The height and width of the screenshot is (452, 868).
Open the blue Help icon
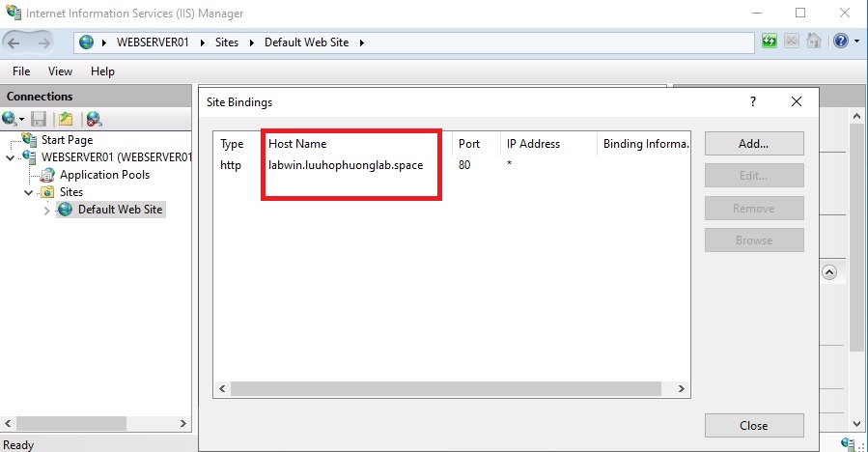839,42
